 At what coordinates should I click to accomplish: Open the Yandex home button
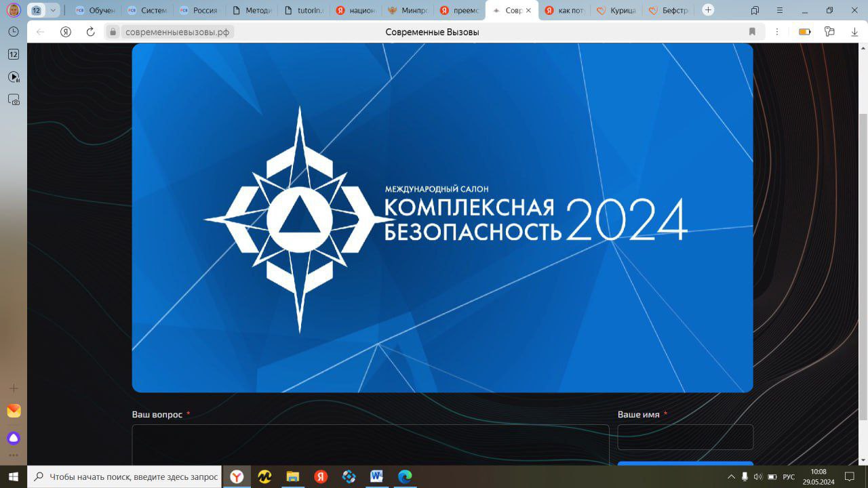(x=66, y=32)
